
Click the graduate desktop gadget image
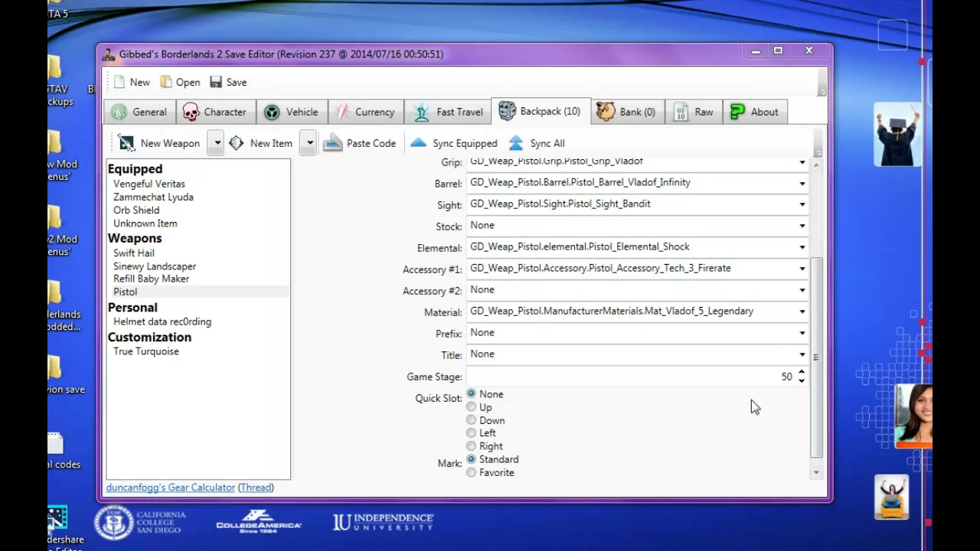[897, 135]
